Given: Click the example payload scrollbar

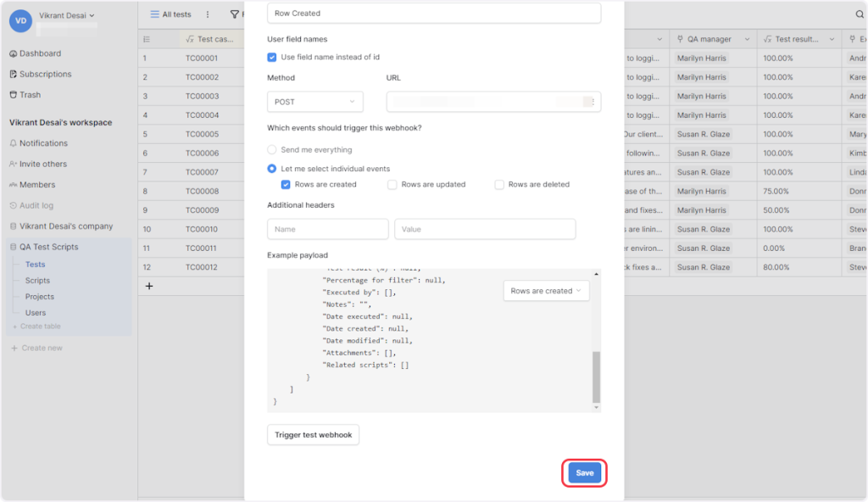Looking at the screenshot, I should (596, 376).
